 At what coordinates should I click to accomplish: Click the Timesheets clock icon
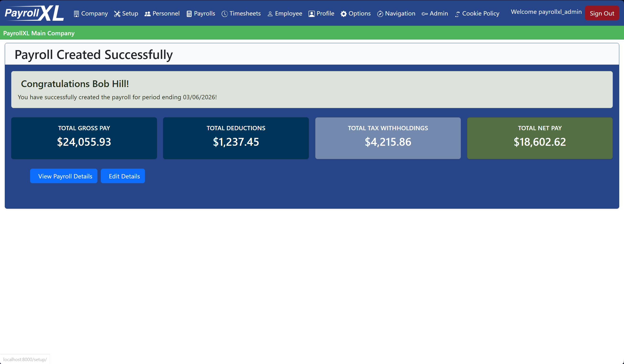[224, 14]
